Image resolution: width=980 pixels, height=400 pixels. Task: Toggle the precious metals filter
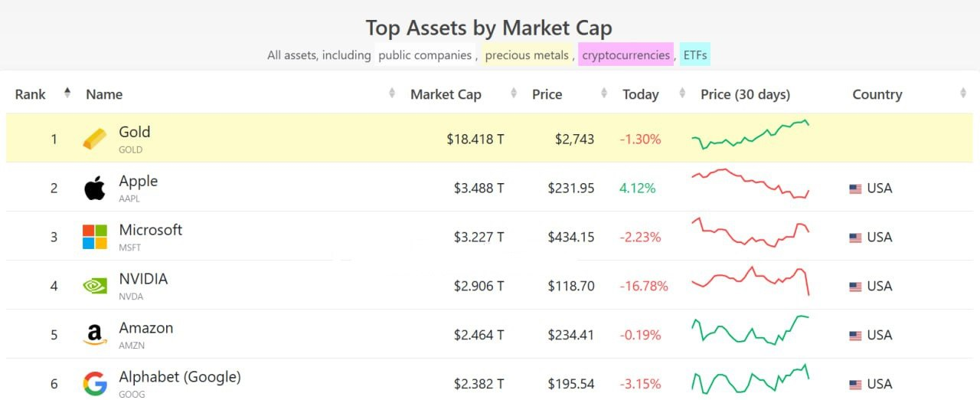coord(527,55)
